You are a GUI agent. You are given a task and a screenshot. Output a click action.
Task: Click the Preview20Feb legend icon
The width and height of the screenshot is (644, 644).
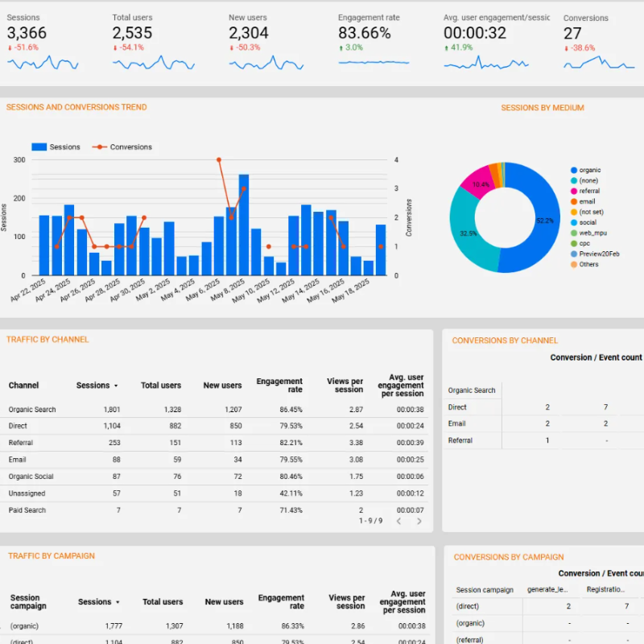[x=572, y=254]
